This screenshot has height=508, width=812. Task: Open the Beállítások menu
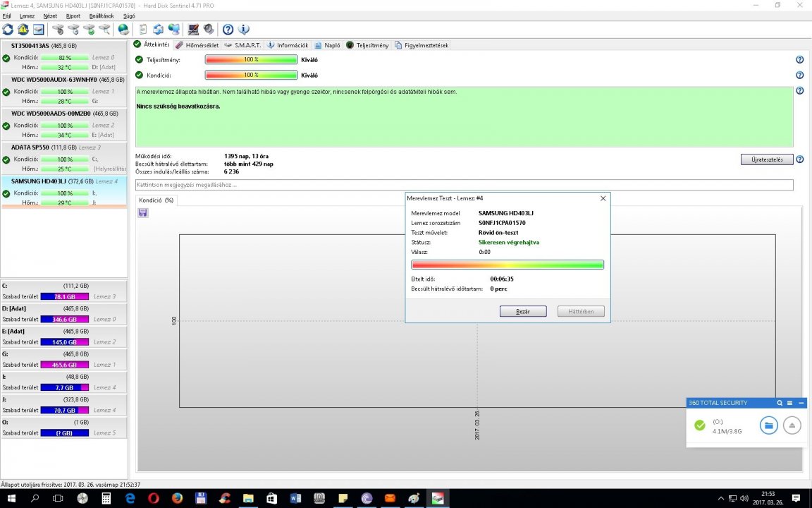[x=101, y=16]
